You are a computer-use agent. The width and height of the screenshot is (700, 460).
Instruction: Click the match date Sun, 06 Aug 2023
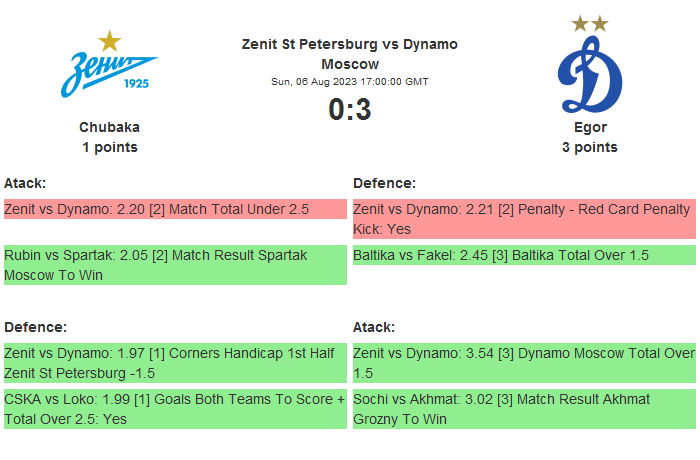tap(349, 82)
